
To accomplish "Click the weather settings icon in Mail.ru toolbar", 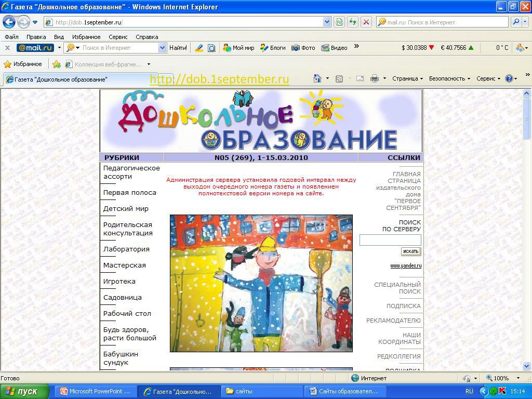I will click(x=520, y=48).
